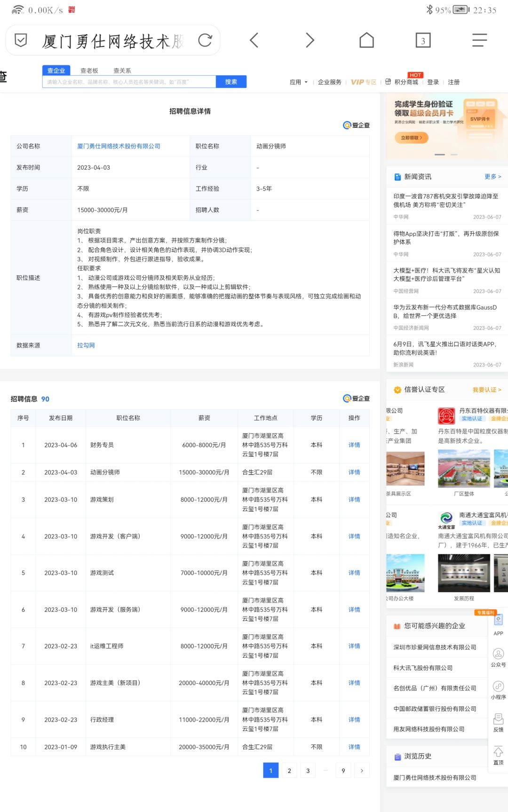Click 立即领取 on the SVIP banner
Screen dimensions: 508x812
click(412, 138)
